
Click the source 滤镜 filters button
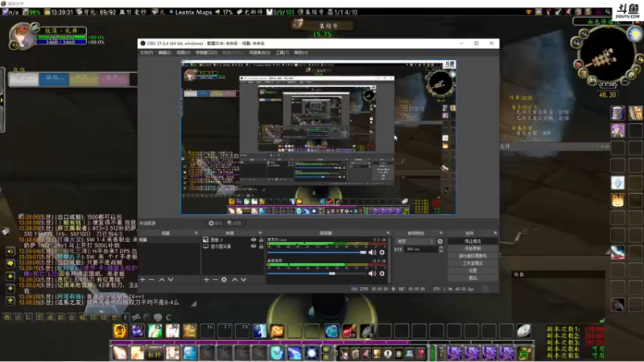tap(234, 224)
